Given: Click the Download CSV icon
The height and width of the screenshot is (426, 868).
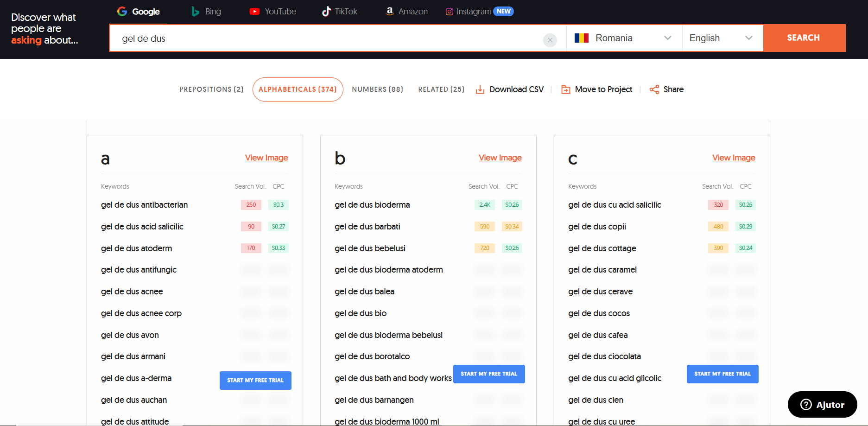Looking at the screenshot, I should [480, 89].
